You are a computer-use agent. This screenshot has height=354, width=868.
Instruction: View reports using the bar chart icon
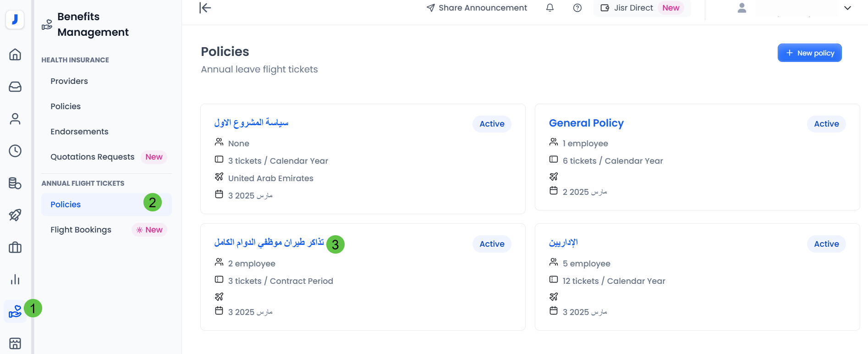pos(15,279)
